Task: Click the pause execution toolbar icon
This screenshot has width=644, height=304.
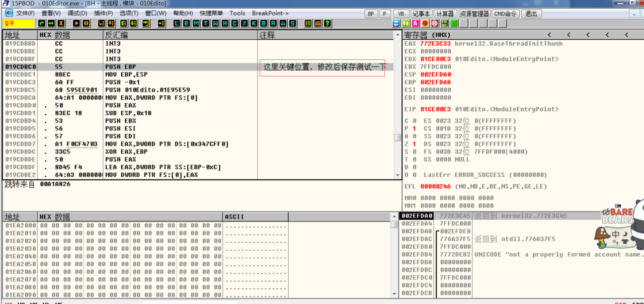Action: click(87, 24)
